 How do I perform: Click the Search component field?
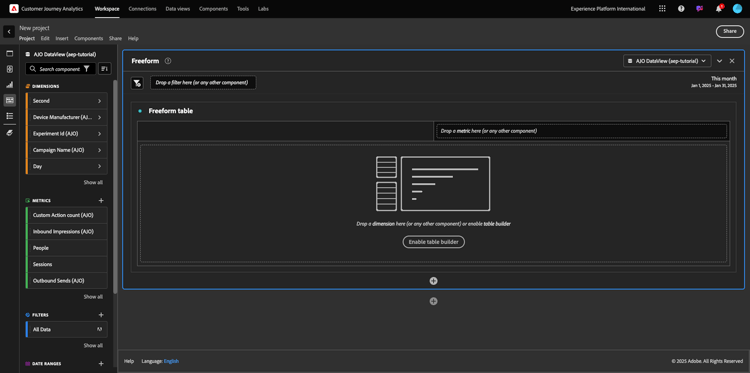click(x=60, y=69)
